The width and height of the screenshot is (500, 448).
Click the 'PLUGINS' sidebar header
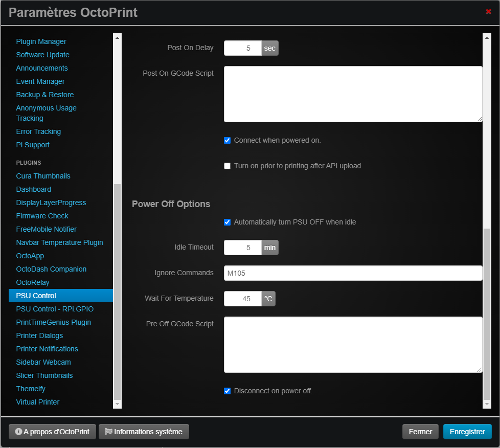(x=29, y=163)
